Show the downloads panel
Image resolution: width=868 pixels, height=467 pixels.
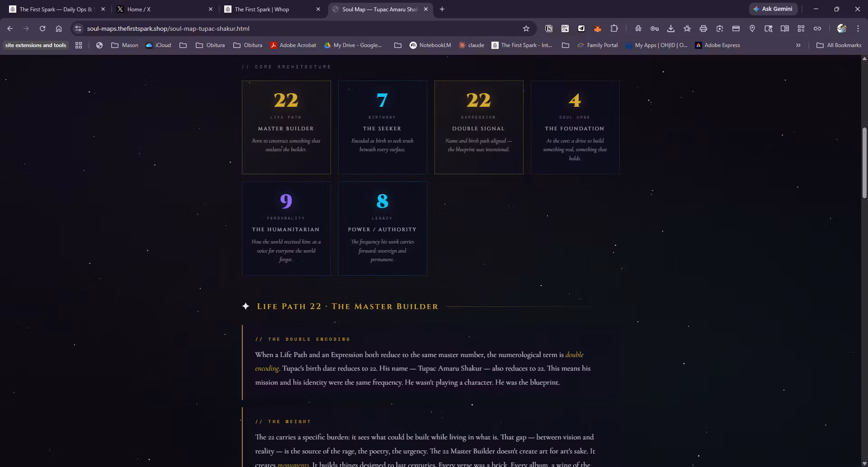[671, 29]
